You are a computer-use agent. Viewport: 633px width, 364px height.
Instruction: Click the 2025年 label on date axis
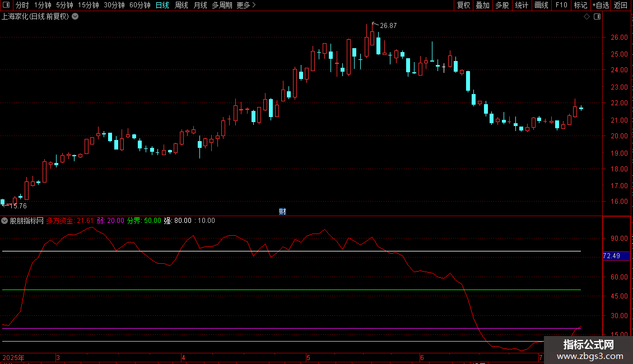[x=13, y=357]
